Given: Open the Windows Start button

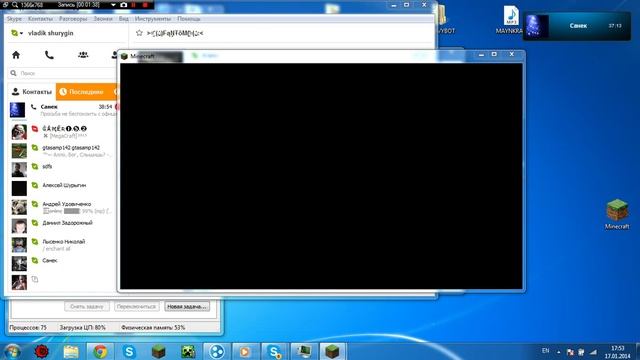Looking at the screenshot, I should tap(12, 351).
